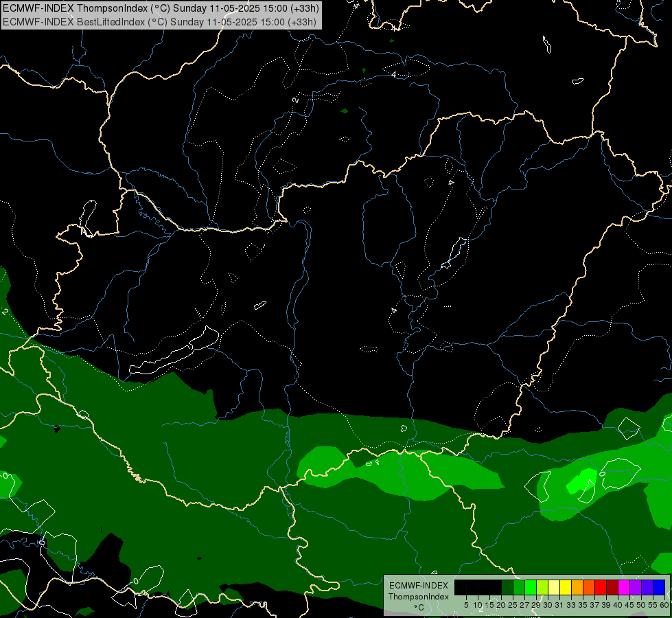The image size is (672, 618).
Task: Click the legend scale value 40
Action: point(618,605)
